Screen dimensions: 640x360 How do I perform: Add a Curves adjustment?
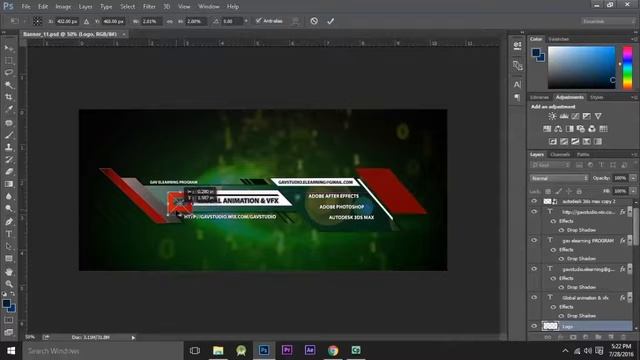pyautogui.click(x=575, y=116)
